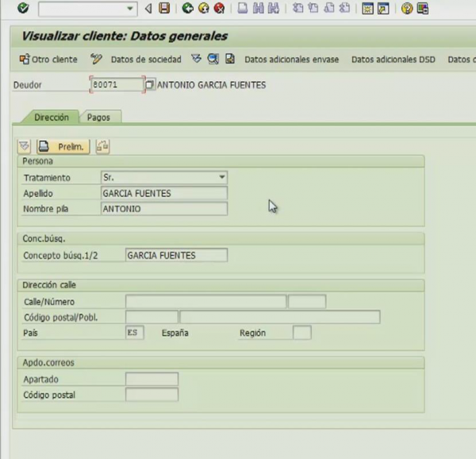Click the Prelim. print preview button
The image size is (476, 459).
pos(63,147)
